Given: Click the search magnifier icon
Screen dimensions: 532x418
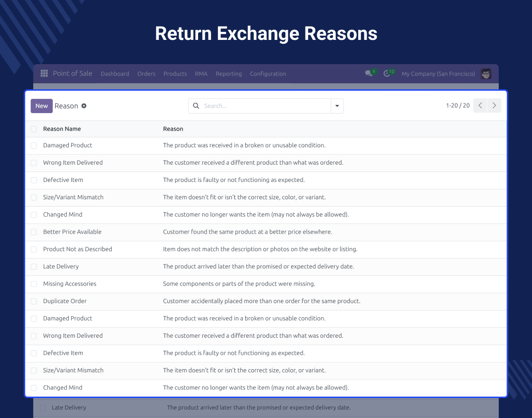Looking at the screenshot, I should 196,106.
